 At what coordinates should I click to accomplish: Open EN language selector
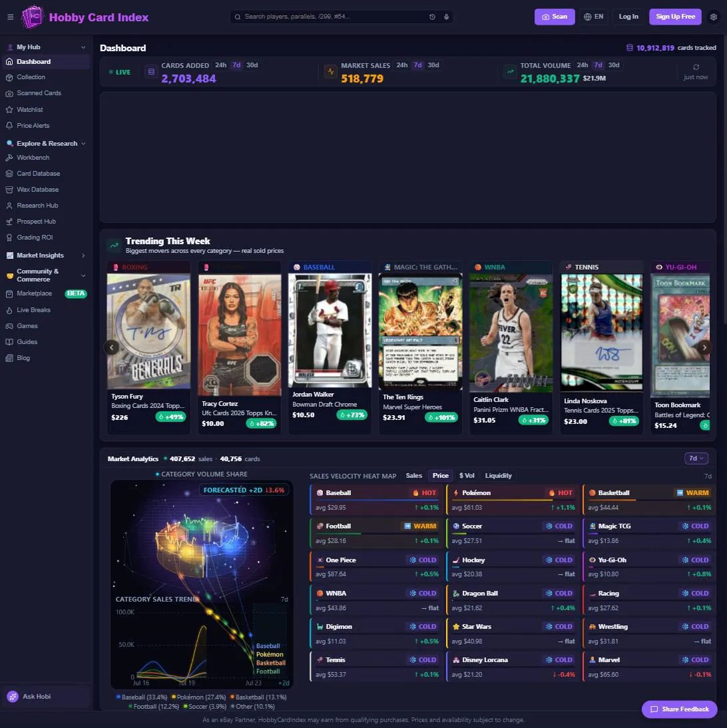point(594,17)
